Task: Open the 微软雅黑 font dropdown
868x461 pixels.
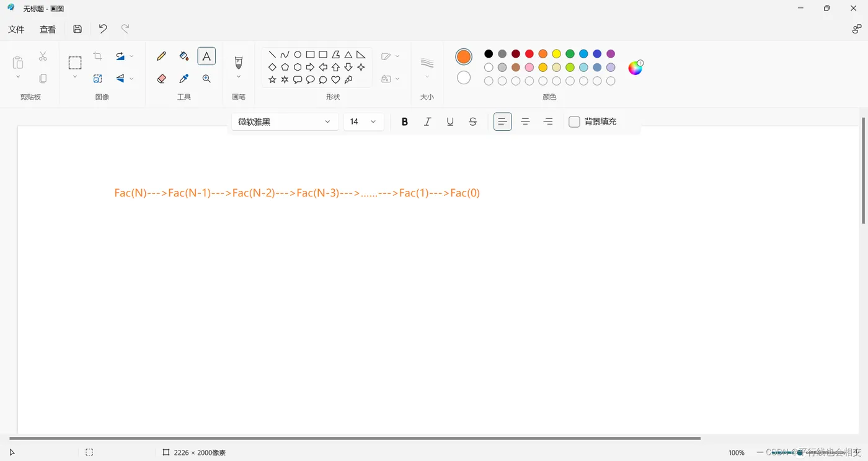Action: click(285, 121)
